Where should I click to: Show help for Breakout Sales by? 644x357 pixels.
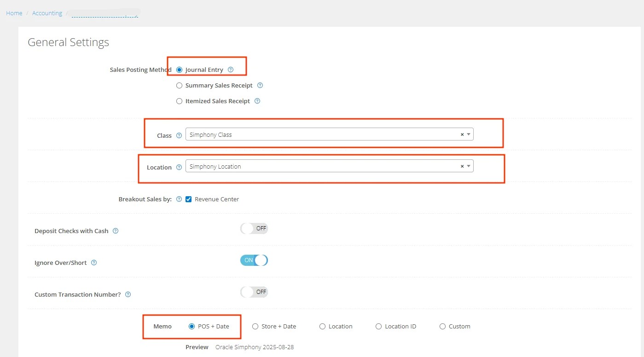pos(179,199)
